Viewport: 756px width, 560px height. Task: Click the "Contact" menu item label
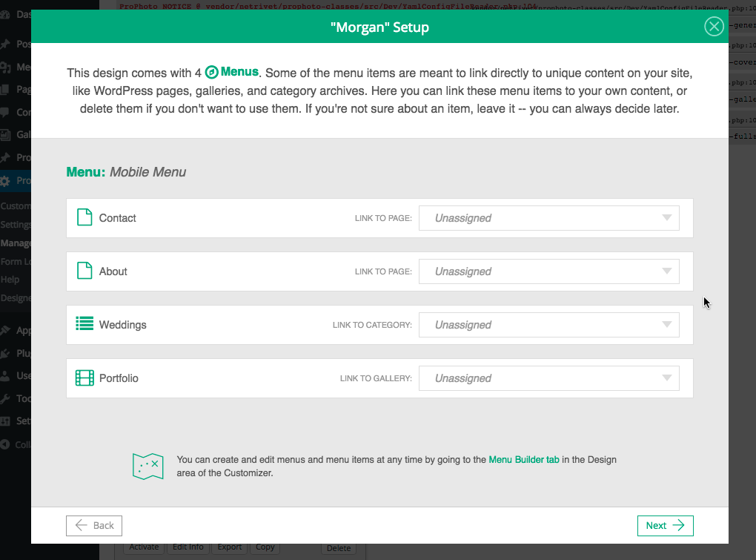coord(118,218)
